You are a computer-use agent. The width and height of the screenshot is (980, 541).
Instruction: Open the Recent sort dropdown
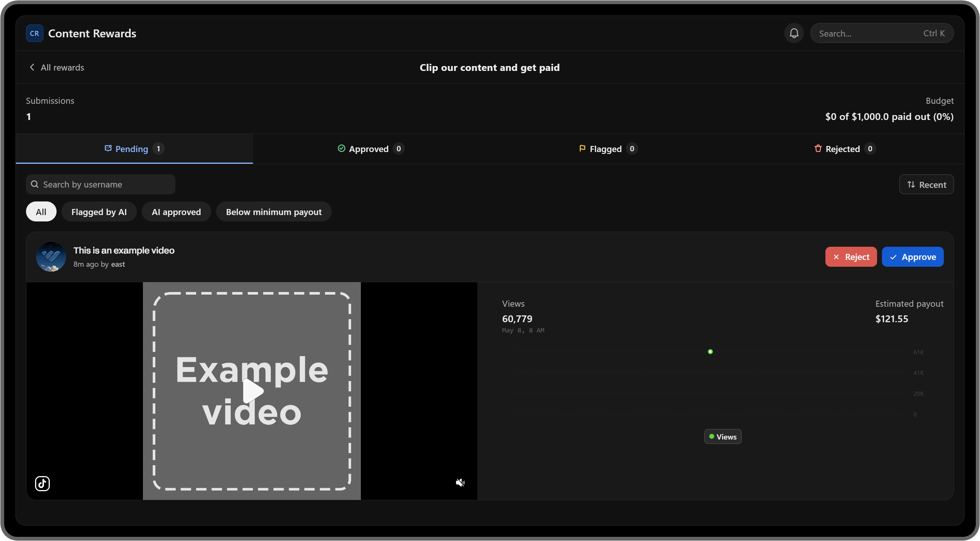tap(926, 184)
